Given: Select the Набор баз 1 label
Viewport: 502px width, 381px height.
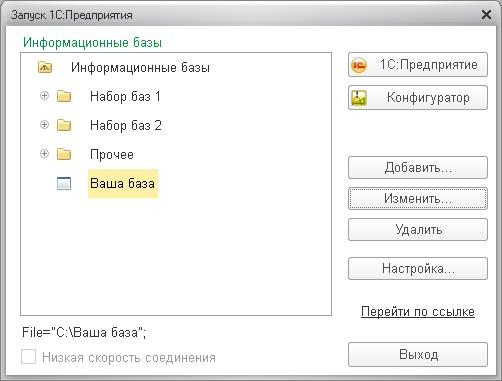Looking at the screenshot, I should [x=125, y=96].
